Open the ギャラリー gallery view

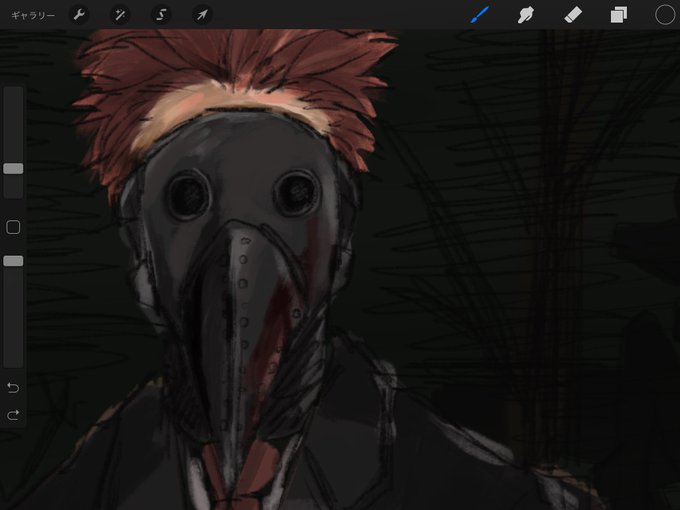point(33,15)
